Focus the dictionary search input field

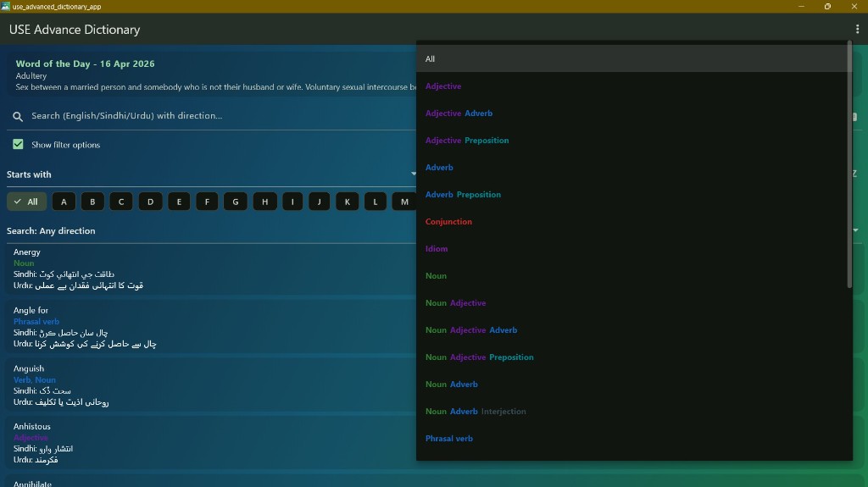click(221, 116)
